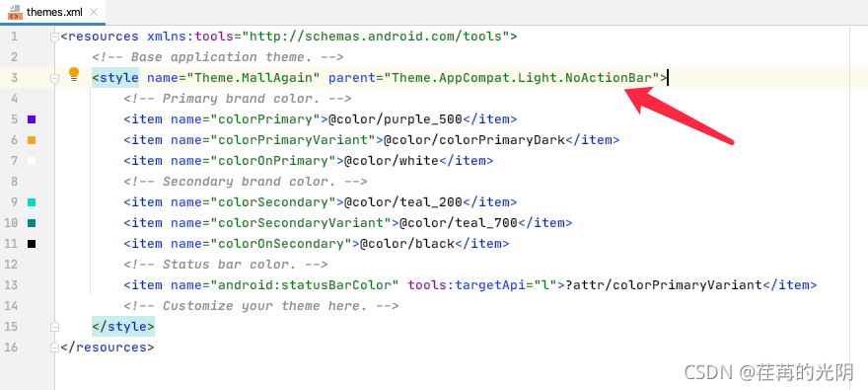Click the closing </resources> tag
Viewport: 868px width, 390px height.
108,348
